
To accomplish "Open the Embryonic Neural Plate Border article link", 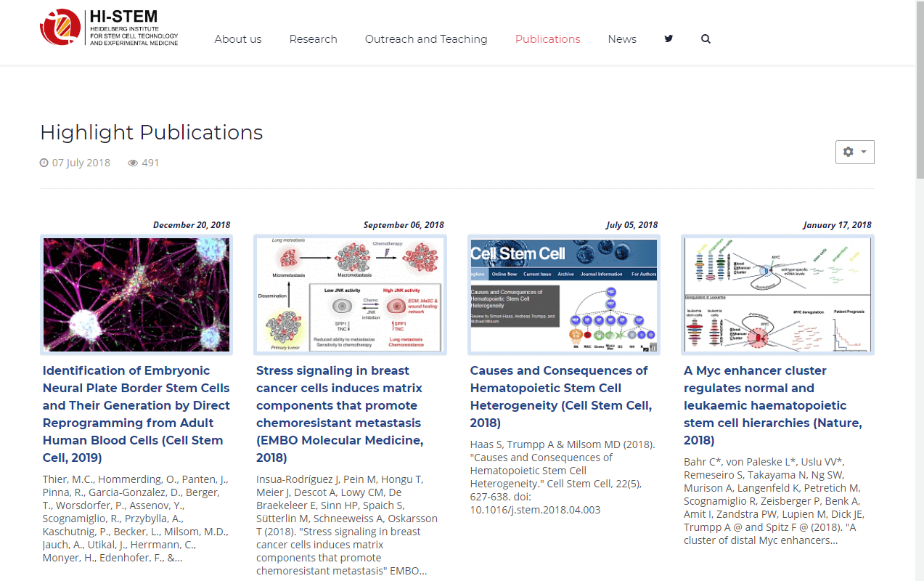I will click(136, 414).
